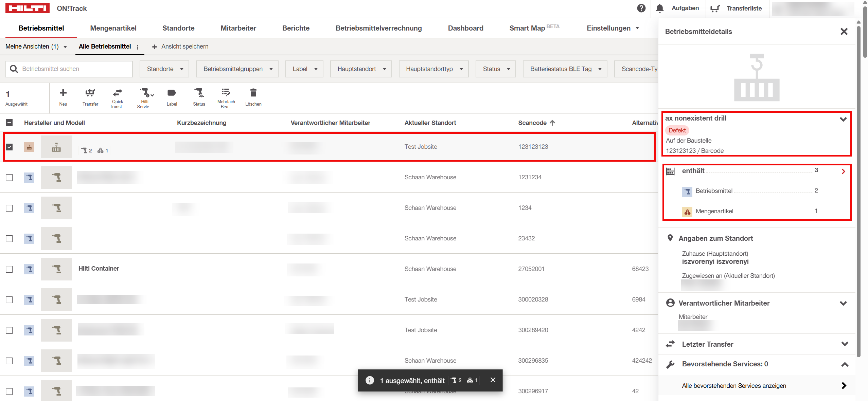This screenshot has width=868, height=401.
Task: Click Ansicht speichern
Action: [x=180, y=47]
